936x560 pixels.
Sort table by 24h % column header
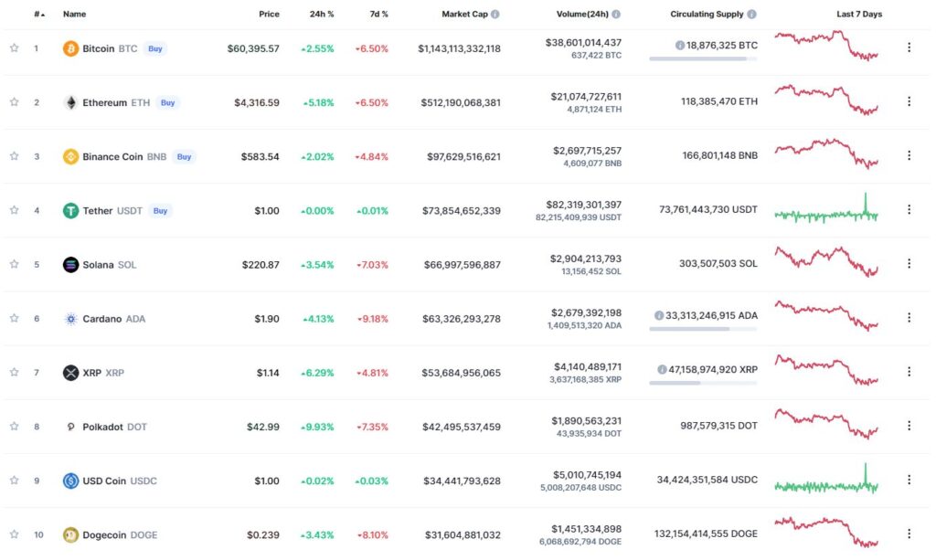[x=322, y=14]
